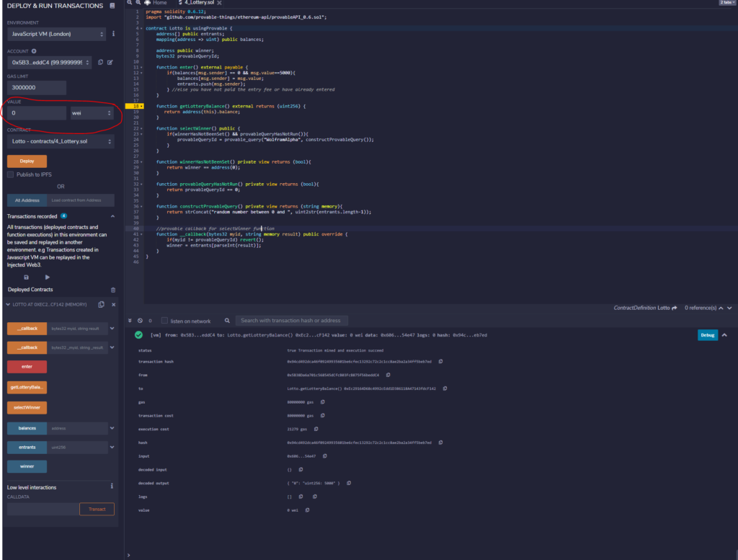Expand the balances function parameters

(x=112, y=428)
